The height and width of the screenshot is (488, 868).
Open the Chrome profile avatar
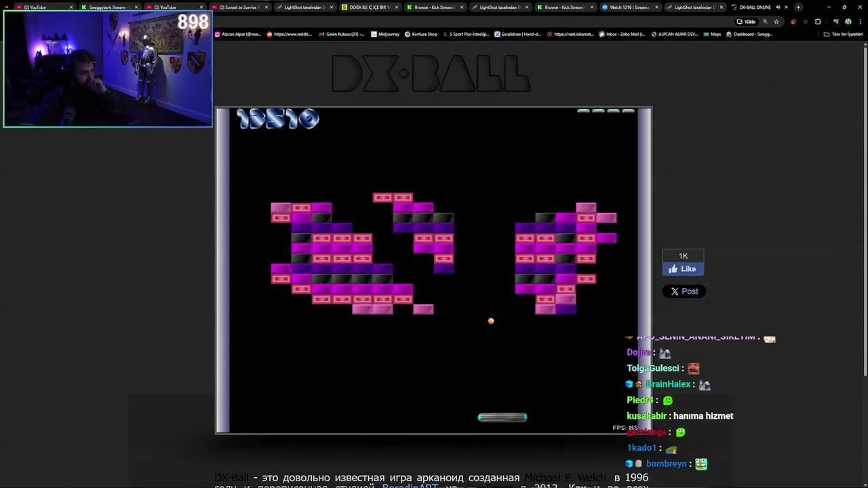pyautogui.click(x=848, y=22)
